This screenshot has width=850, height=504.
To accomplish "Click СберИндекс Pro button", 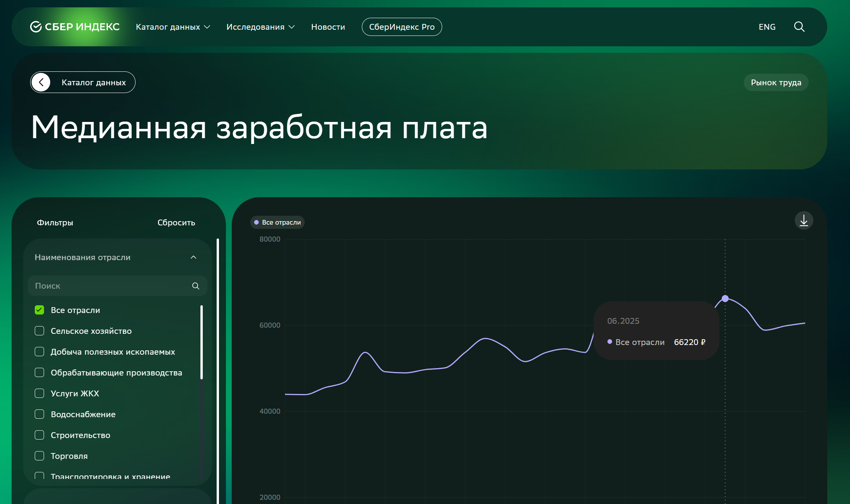I will tap(402, 27).
